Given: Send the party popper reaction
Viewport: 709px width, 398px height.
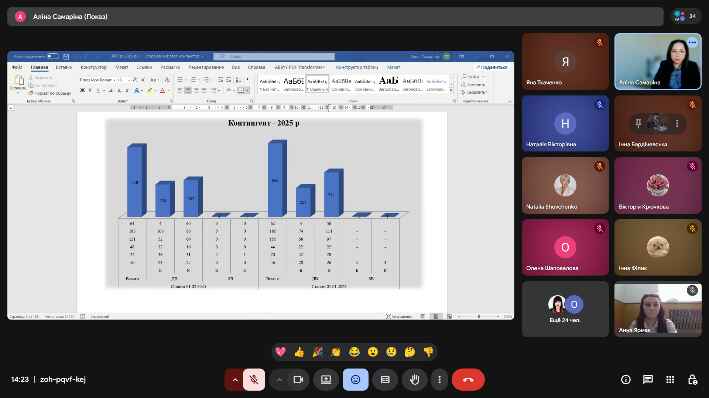Looking at the screenshot, I should pos(317,352).
